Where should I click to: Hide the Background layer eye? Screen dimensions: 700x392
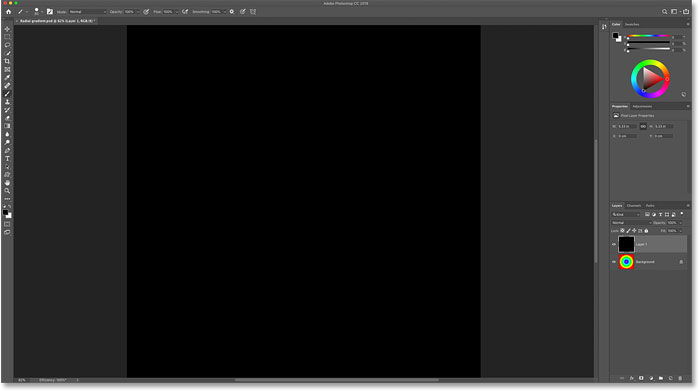(x=614, y=262)
